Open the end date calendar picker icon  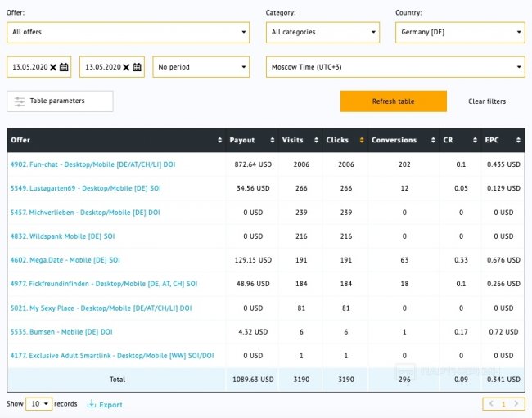click(x=137, y=67)
